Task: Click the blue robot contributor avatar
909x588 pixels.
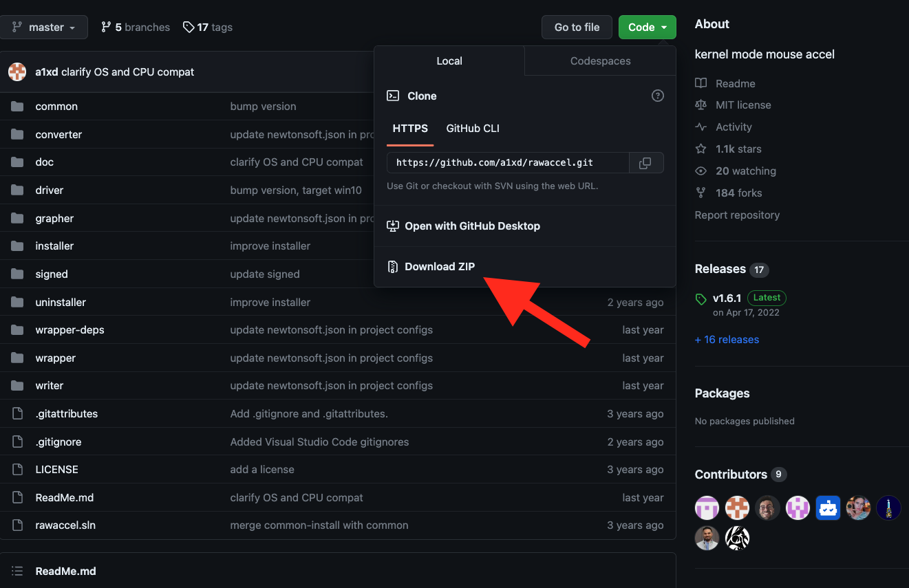Action: (x=828, y=508)
